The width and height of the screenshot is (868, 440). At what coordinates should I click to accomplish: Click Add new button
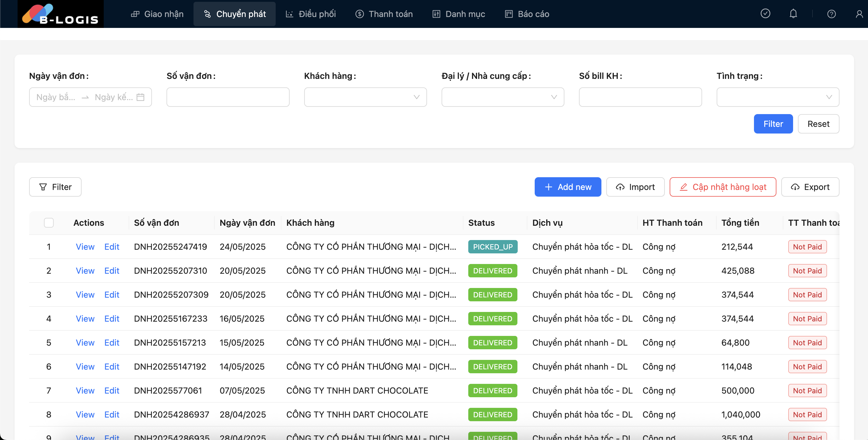567,187
